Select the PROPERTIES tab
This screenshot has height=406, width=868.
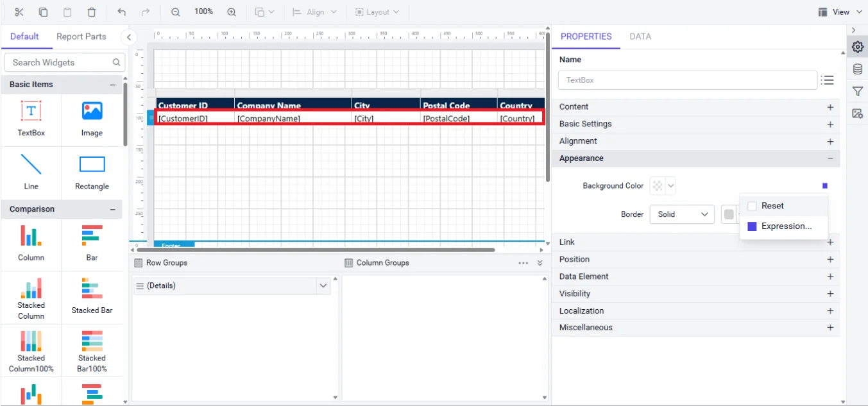pos(586,37)
